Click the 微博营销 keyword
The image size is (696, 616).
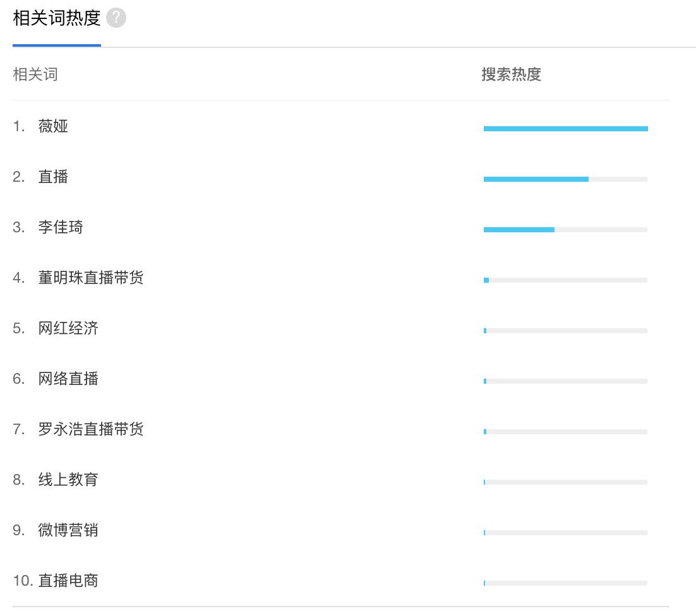click(x=68, y=530)
